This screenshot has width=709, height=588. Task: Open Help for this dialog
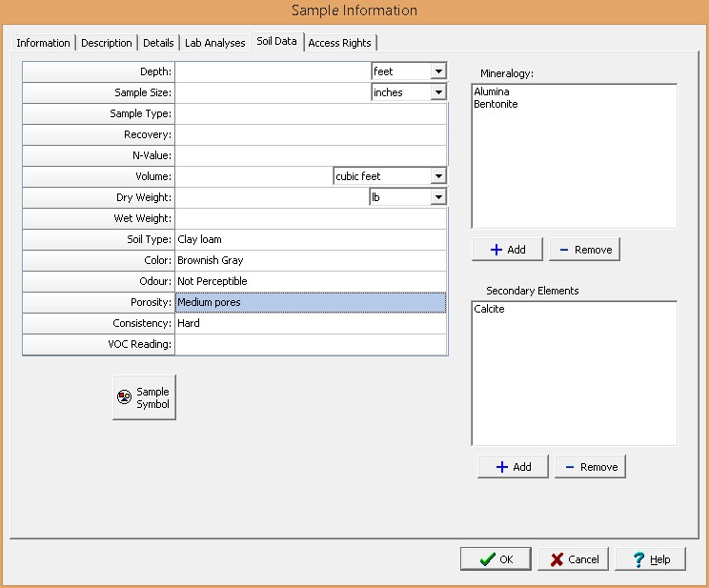(x=650, y=559)
